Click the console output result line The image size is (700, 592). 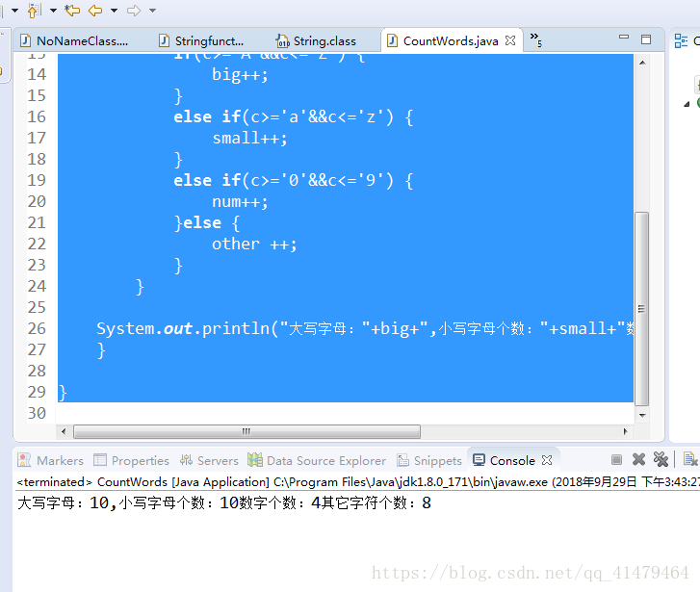pyautogui.click(x=224, y=503)
